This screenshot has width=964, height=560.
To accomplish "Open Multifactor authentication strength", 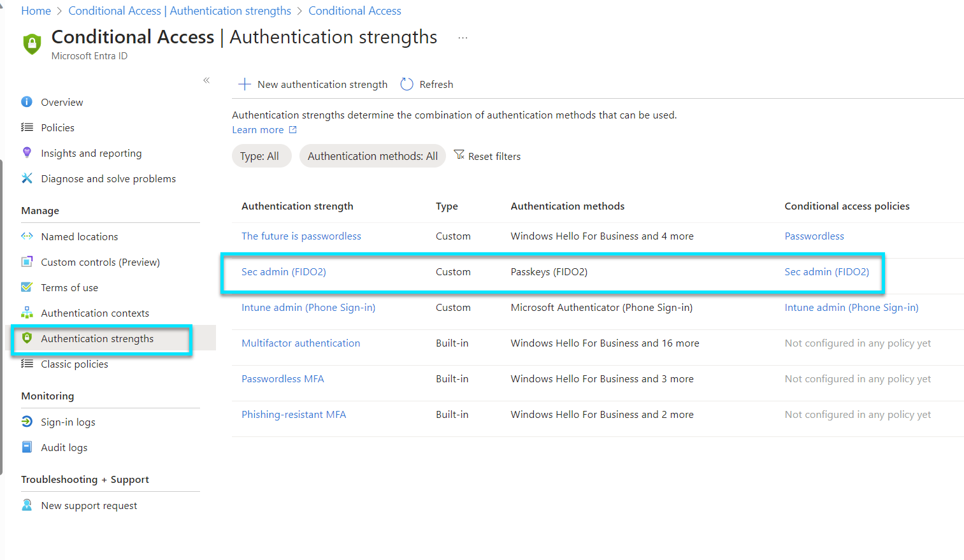I will [x=301, y=343].
